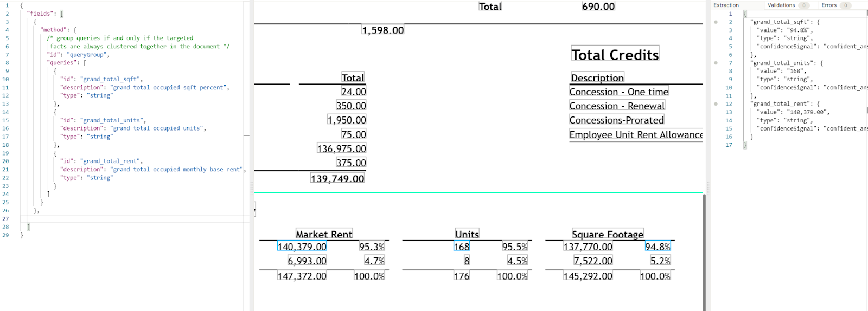The height and width of the screenshot is (311, 868).
Task: Click the 5.2% square footage percentage
Action: tap(660, 261)
